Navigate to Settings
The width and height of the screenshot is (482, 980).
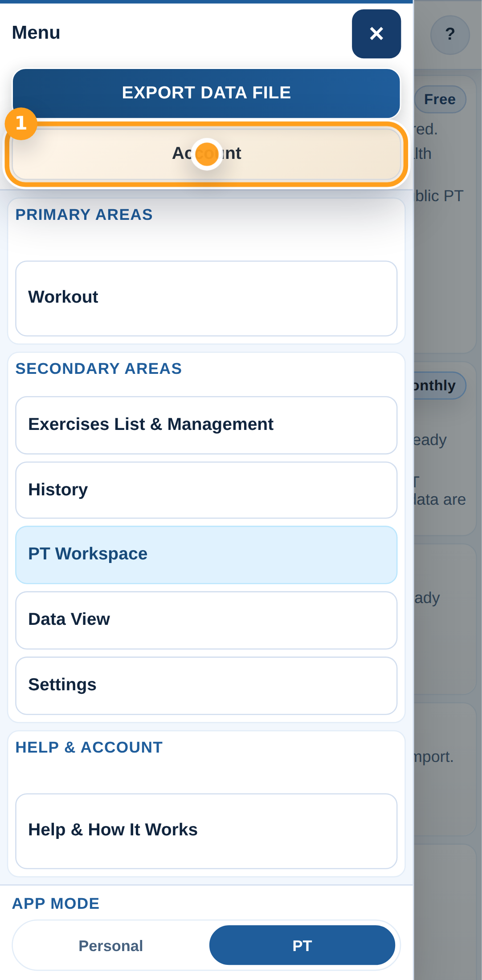(206, 685)
